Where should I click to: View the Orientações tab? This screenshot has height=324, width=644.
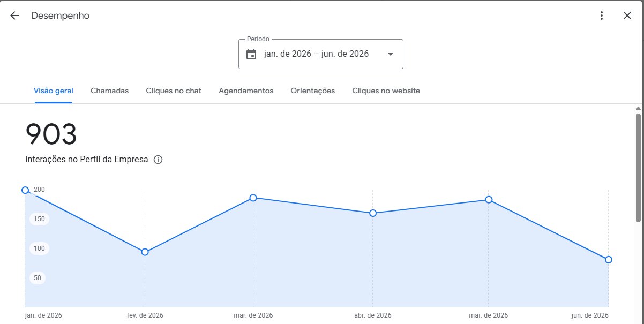[313, 91]
